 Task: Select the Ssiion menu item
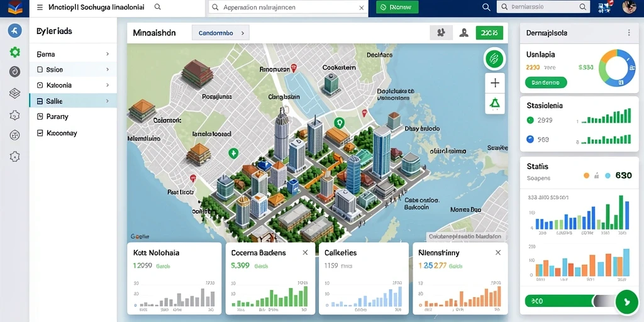pyautogui.click(x=73, y=69)
